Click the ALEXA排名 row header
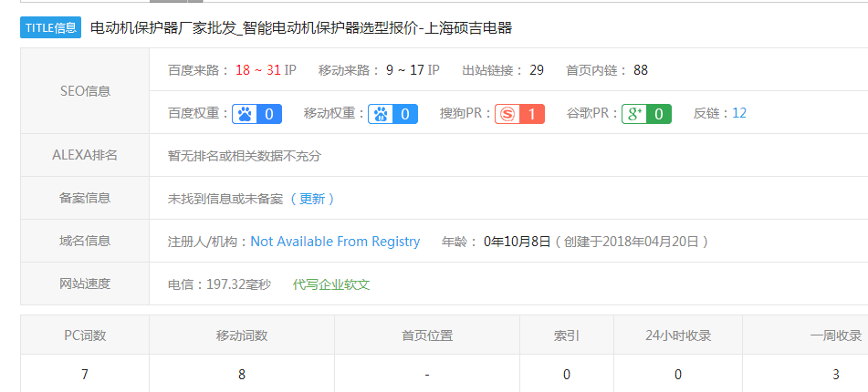 point(85,155)
